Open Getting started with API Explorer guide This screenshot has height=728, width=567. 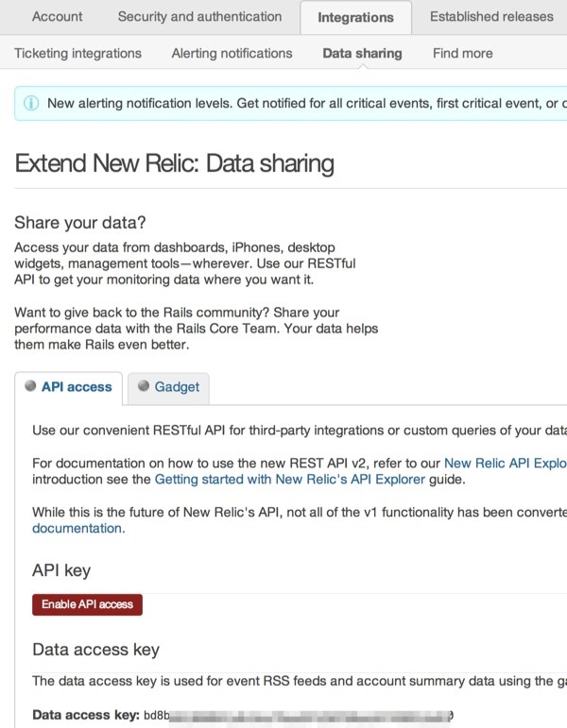290,479
